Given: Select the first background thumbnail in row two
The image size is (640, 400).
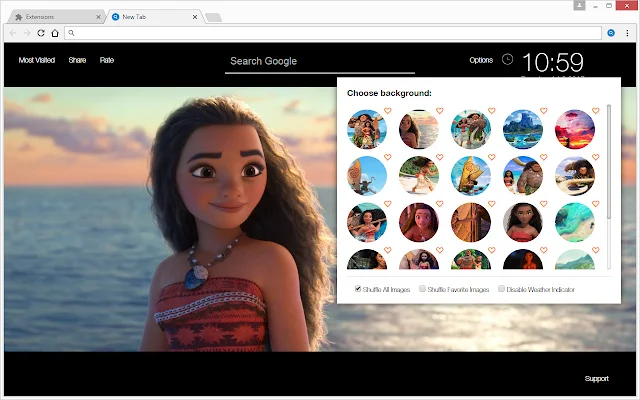Looking at the screenshot, I should (x=367, y=176).
